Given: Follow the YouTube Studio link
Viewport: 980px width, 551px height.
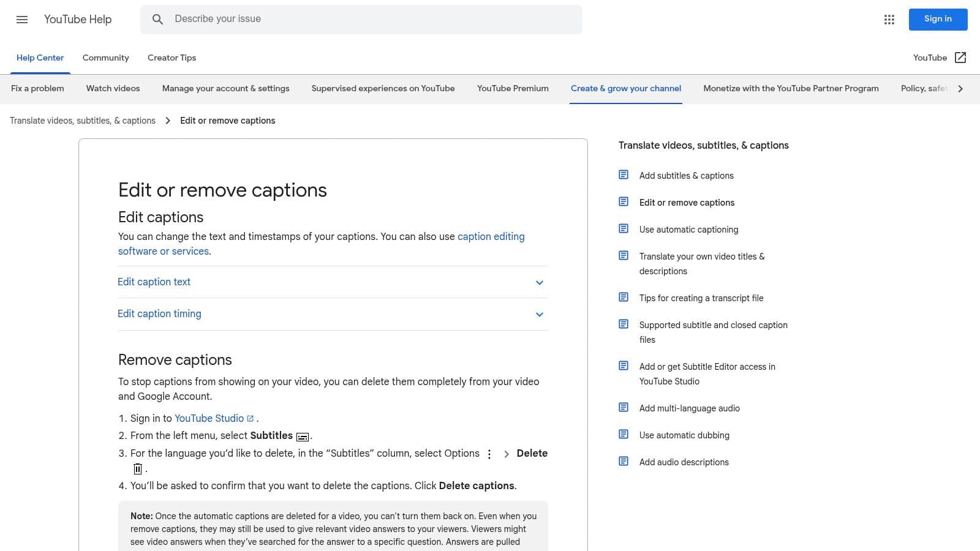Looking at the screenshot, I should click(x=209, y=418).
